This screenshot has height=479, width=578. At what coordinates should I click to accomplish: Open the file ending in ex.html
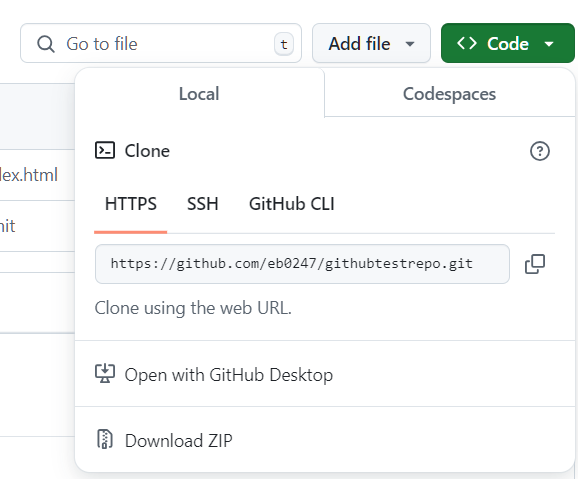point(29,175)
